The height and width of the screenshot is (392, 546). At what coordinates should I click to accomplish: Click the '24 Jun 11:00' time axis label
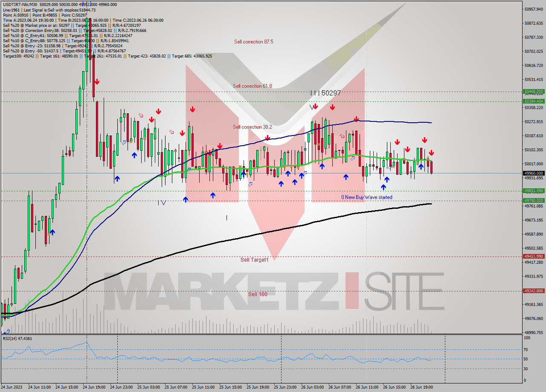coord(39,387)
